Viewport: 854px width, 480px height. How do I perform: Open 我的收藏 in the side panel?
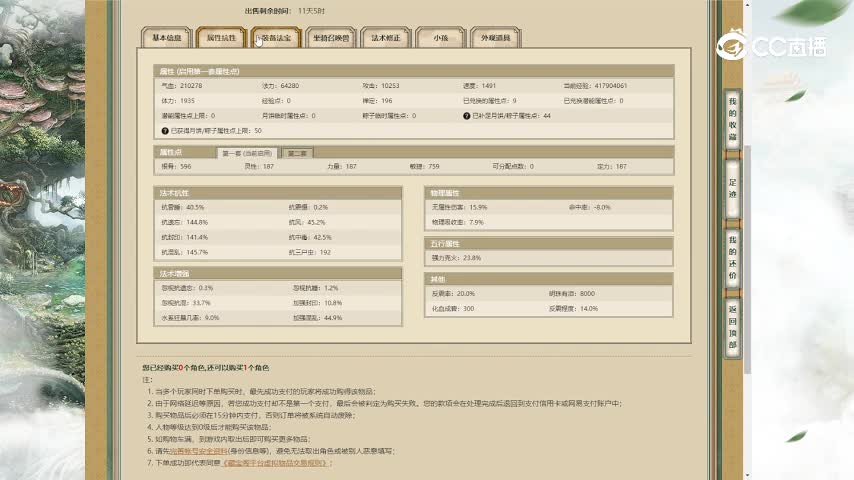point(733,119)
